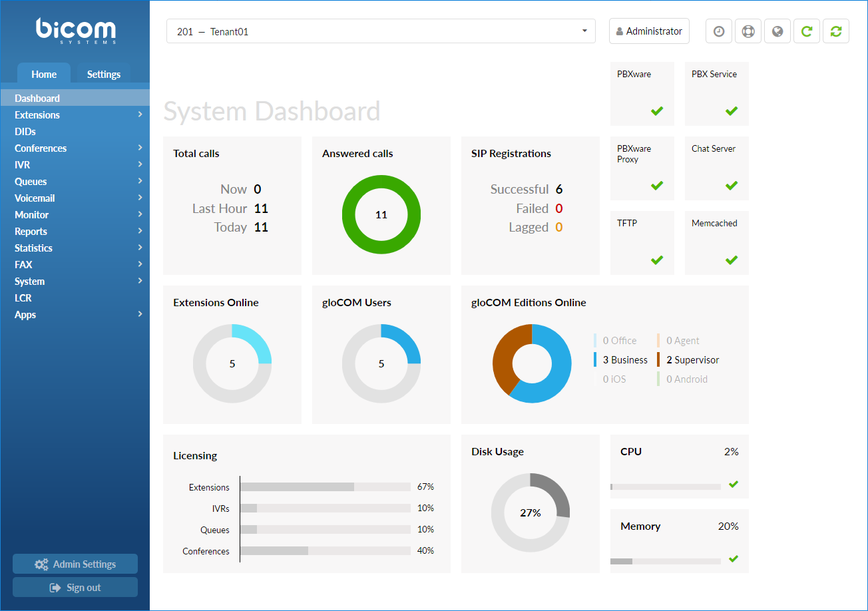Expand the Monitor submenu arrow
Viewport: 868px width, 611px height.
pos(140,214)
